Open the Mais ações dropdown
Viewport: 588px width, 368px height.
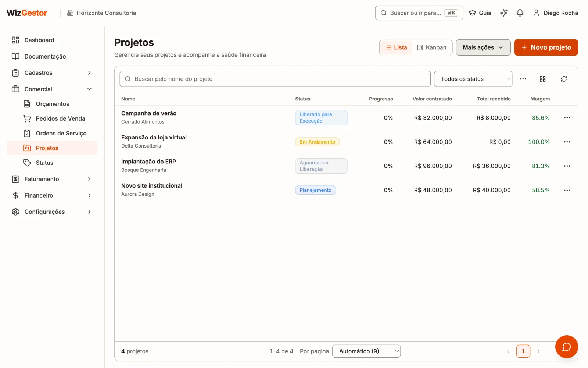(x=483, y=47)
